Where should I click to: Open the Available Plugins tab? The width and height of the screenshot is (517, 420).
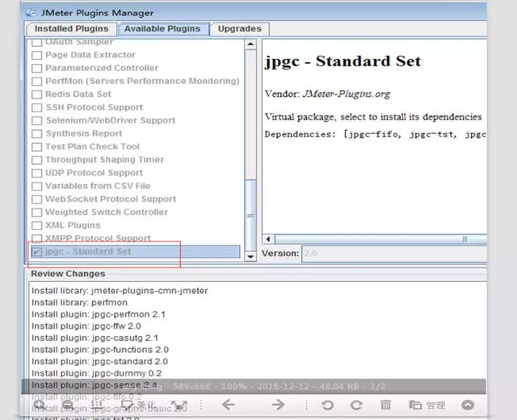(x=163, y=29)
